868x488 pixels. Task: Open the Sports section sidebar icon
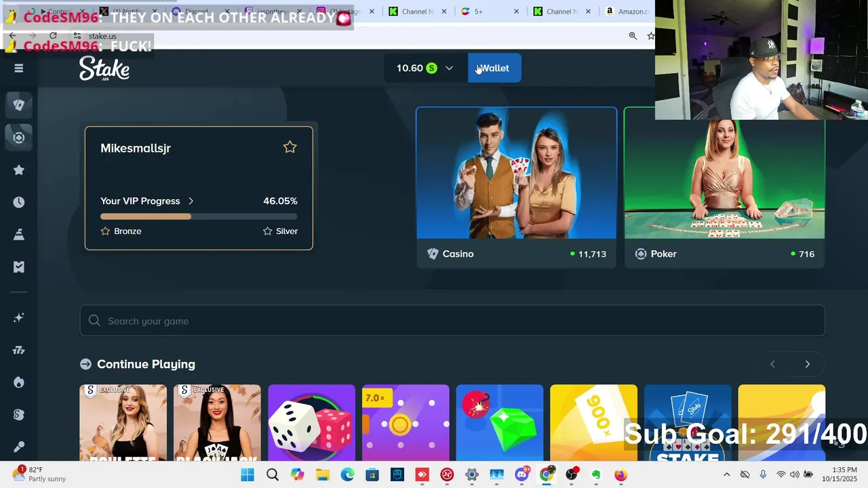click(x=19, y=138)
